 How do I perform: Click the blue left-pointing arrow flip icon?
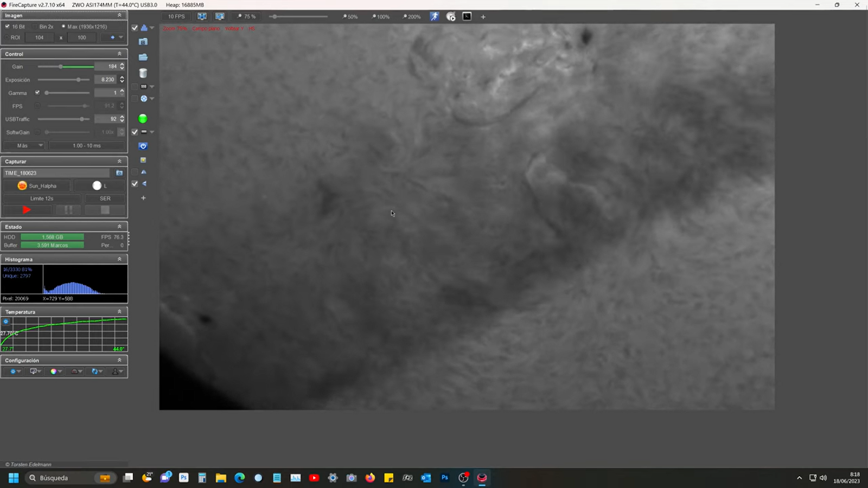(x=144, y=184)
